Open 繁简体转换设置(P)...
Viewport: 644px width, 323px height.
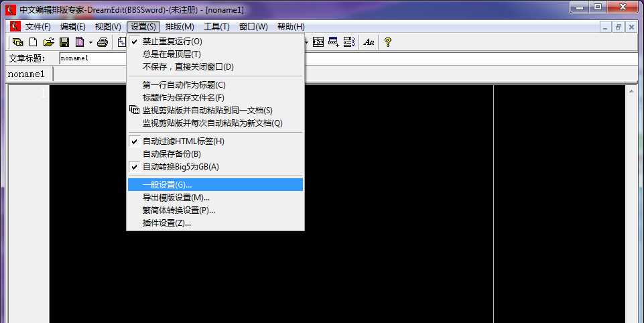(x=215, y=210)
